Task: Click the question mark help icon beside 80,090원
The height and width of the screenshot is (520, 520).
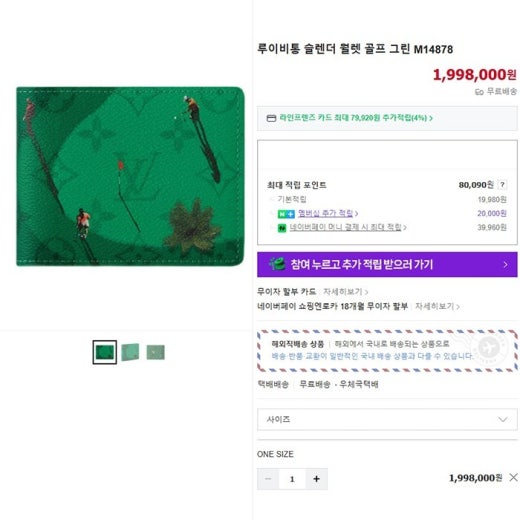Action: tap(502, 185)
